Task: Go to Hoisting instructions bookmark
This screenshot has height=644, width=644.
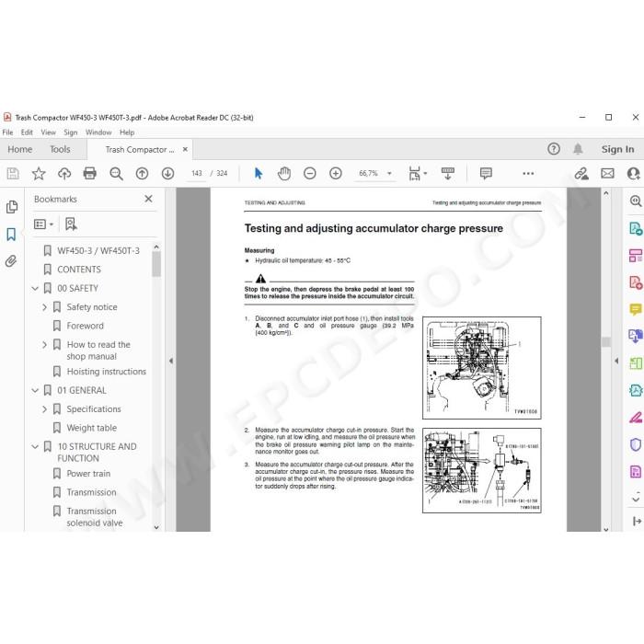Action: coord(107,372)
